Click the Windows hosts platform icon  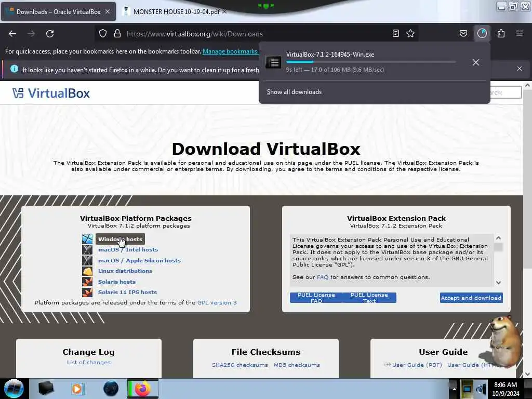[x=87, y=239]
